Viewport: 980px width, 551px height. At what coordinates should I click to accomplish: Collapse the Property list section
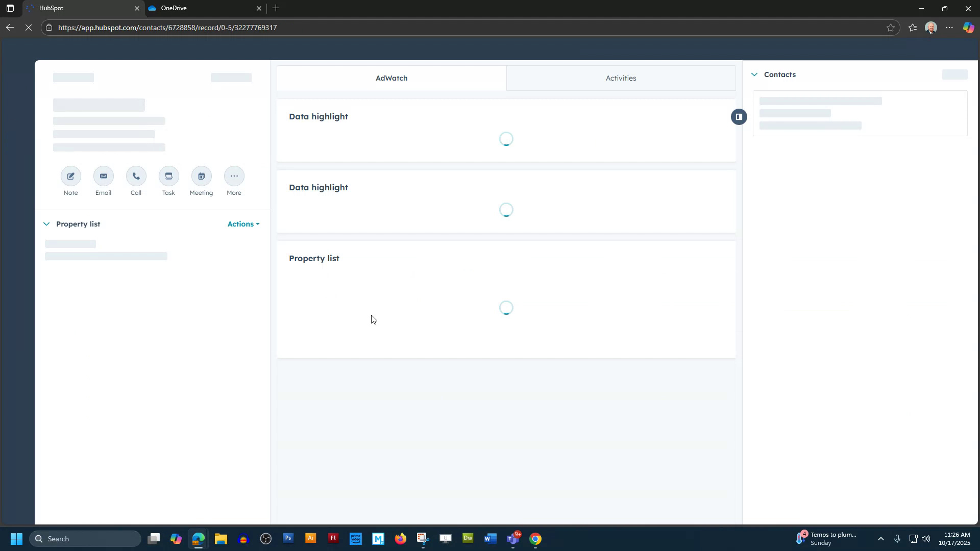(46, 224)
